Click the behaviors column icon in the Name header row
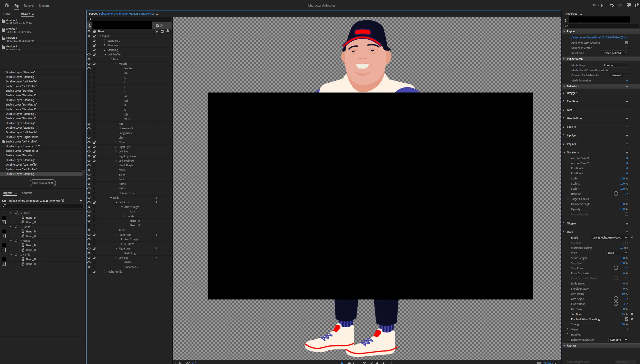640x364 pixels. (x=162, y=31)
